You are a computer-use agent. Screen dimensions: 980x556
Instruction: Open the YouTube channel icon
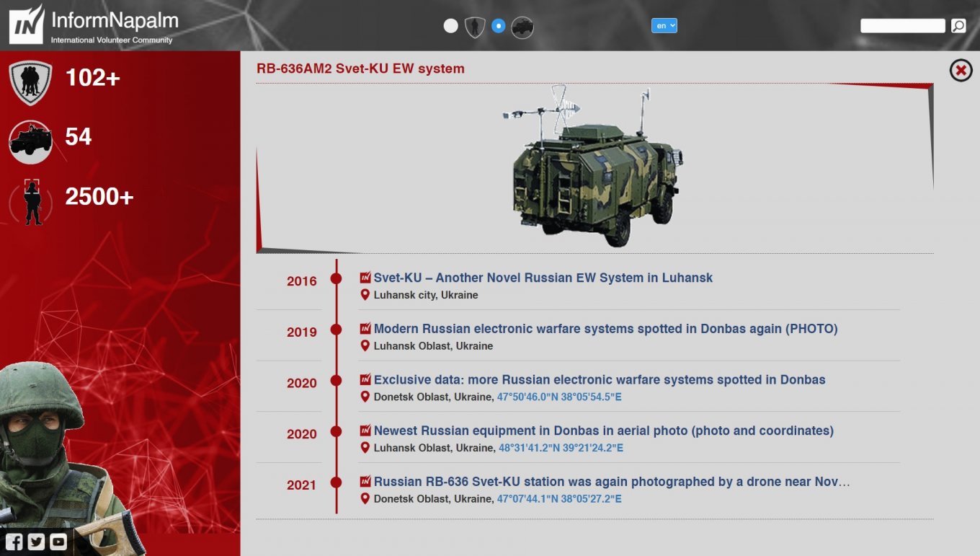[x=58, y=542]
